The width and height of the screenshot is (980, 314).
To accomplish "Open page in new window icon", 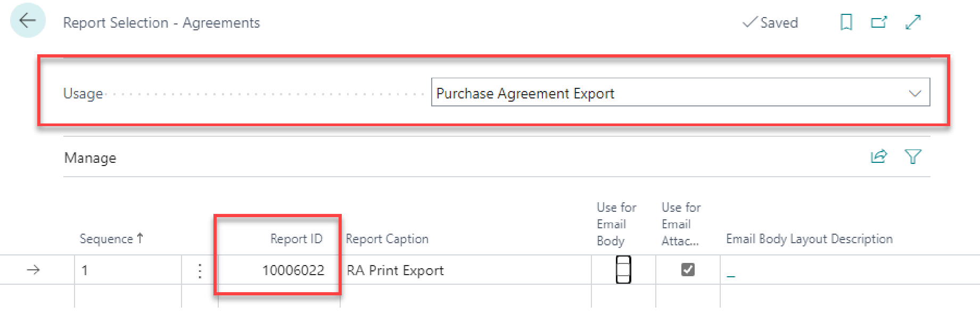I will pos(879,22).
